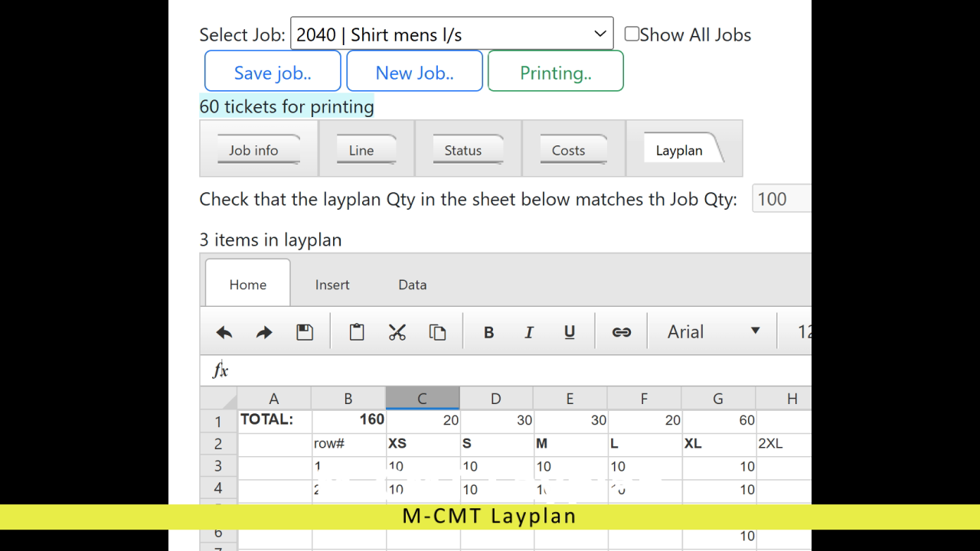Insert a hyperlink with the link icon

point(621,332)
